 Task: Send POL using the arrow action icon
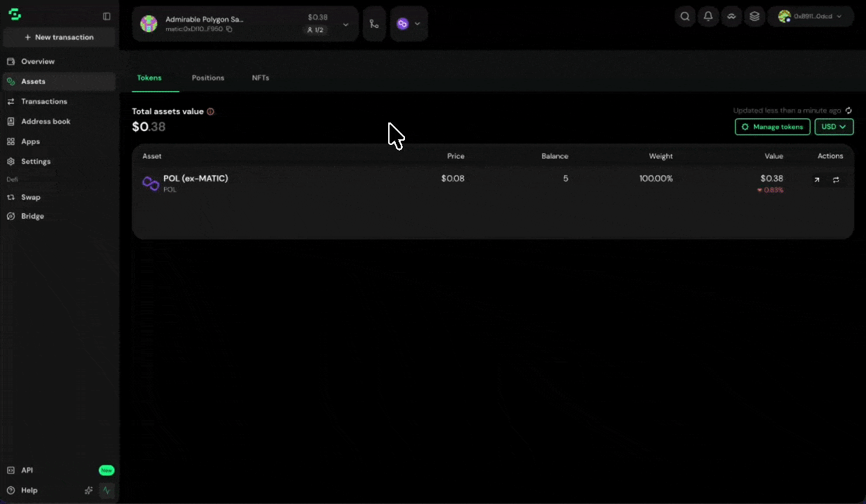tap(817, 180)
